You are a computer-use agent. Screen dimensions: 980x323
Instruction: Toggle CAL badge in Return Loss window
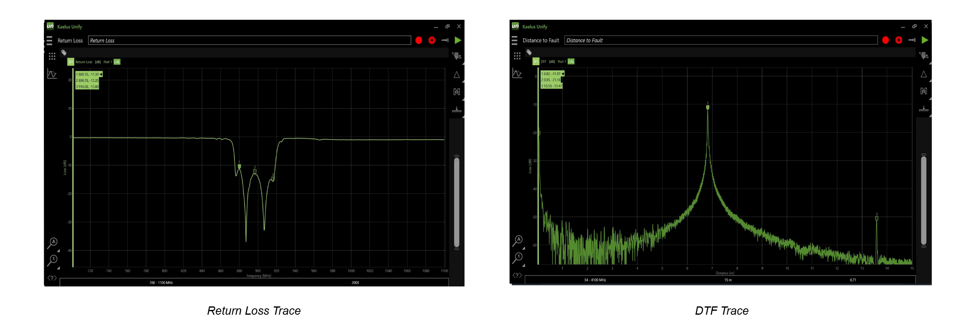pyautogui.click(x=117, y=62)
